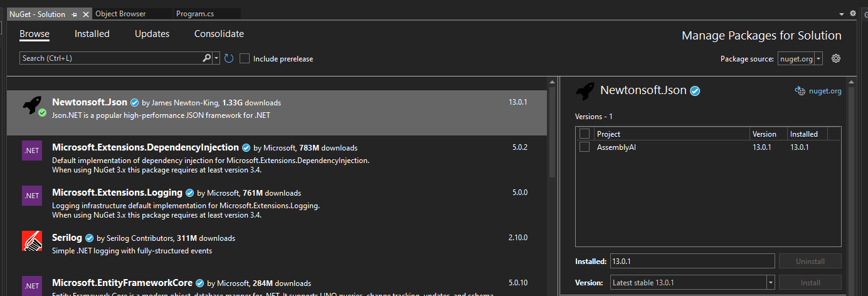Click the search magnifier icon

tap(207, 58)
